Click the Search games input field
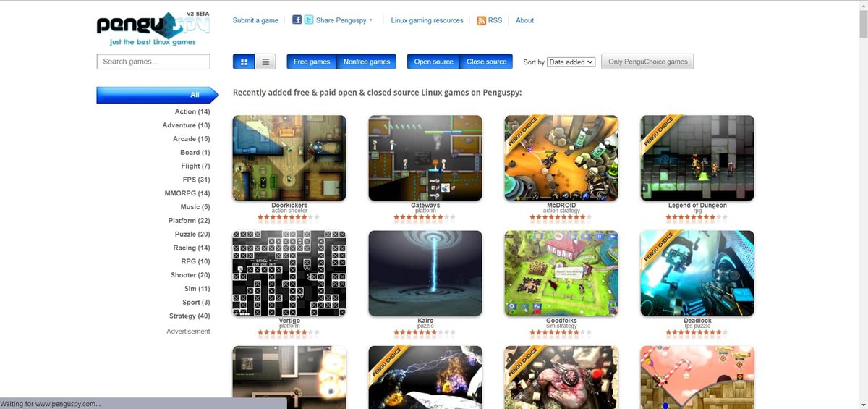The width and height of the screenshot is (868, 409). [153, 62]
